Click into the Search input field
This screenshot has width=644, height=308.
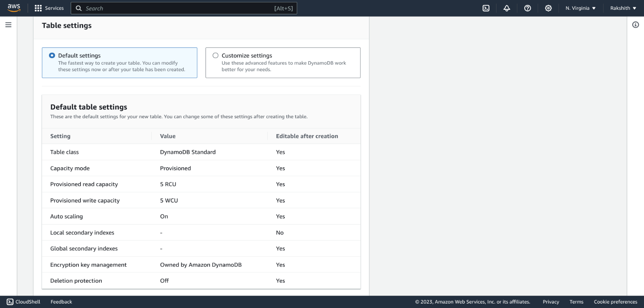184,8
